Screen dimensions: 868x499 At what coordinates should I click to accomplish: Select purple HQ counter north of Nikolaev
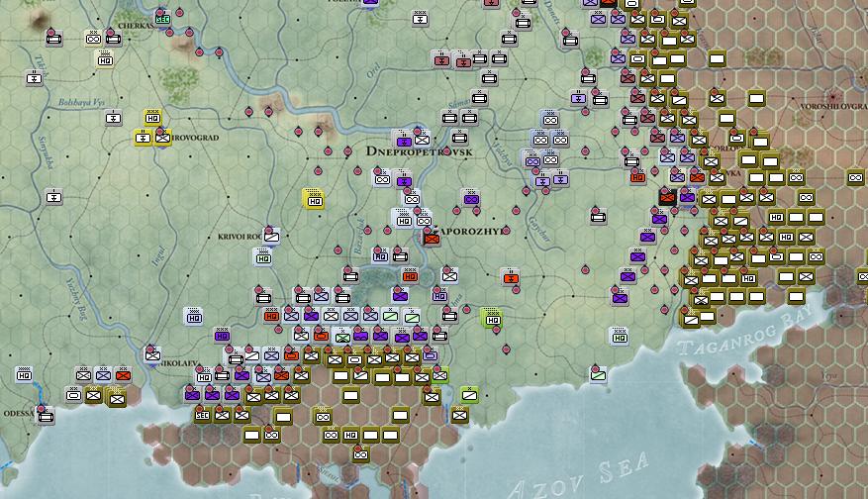coord(222,336)
